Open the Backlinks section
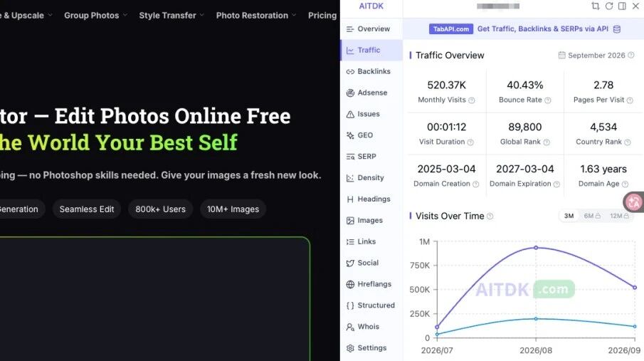This screenshot has height=361, width=644. [371, 71]
